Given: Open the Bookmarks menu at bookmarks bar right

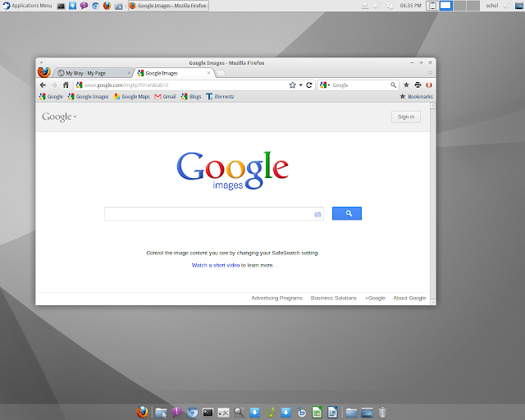Looking at the screenshot, I should click(x=416, y=97).
